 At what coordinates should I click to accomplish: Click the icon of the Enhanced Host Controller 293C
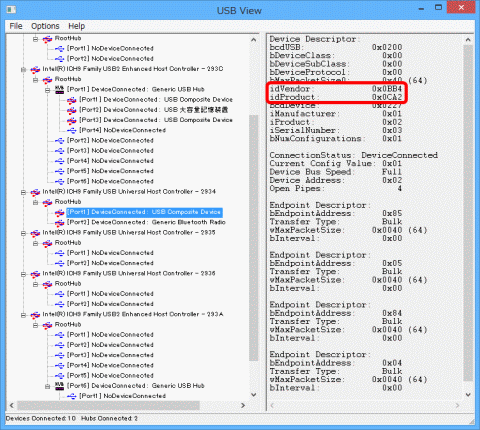click(x=35, y=69)
